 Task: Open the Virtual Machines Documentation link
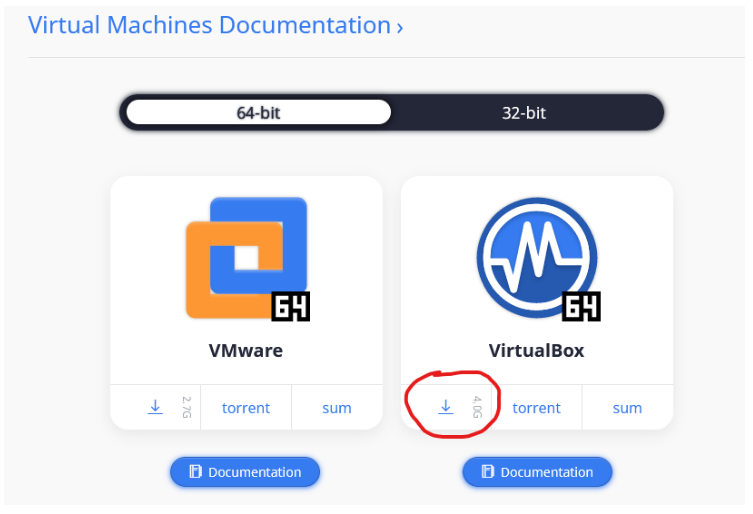pyautogui.click(x=215, y=25)
